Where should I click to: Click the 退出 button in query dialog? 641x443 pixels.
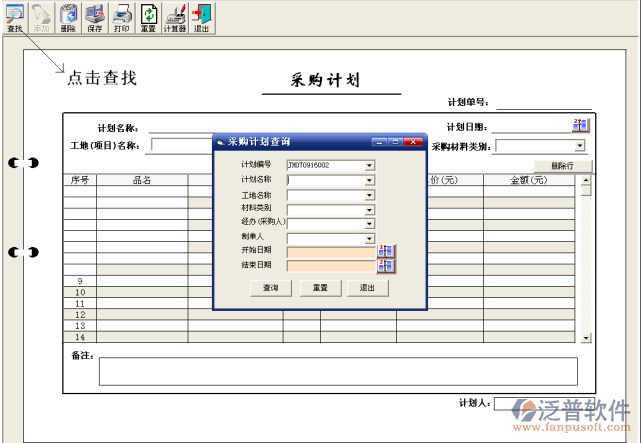point(368,288)
